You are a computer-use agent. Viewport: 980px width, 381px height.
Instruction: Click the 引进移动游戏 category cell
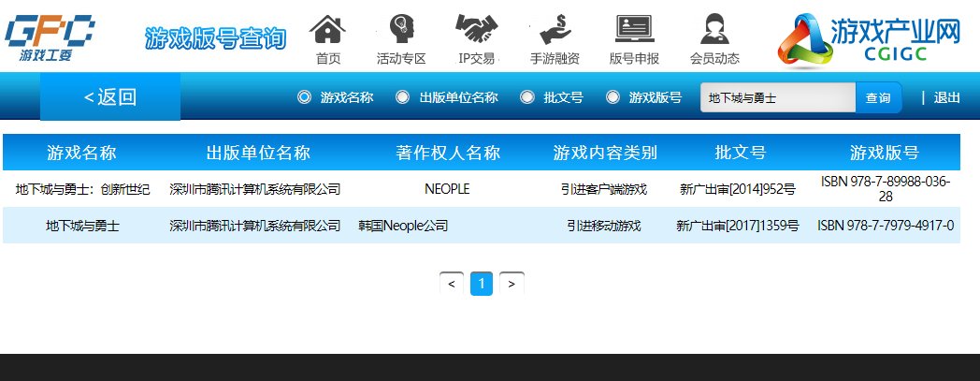[x=604, y=226]
